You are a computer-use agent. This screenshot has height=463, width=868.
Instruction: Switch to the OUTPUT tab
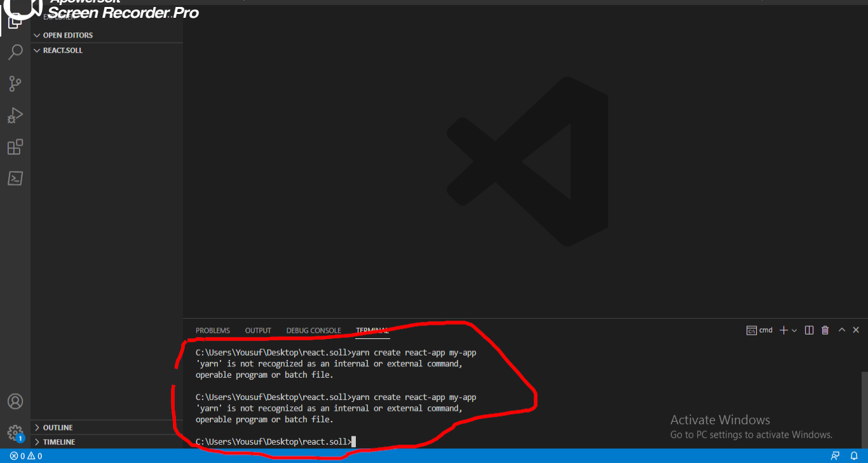click(x=258, y=331)
